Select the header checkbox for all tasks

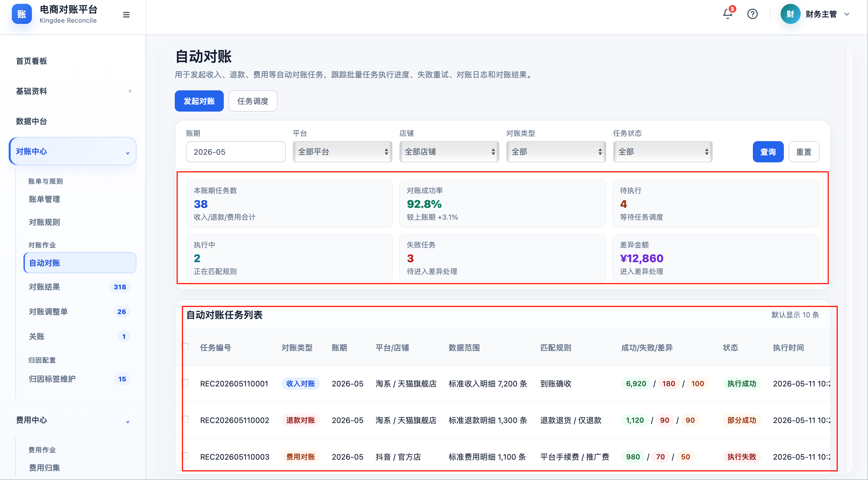(x=185, y=347)
